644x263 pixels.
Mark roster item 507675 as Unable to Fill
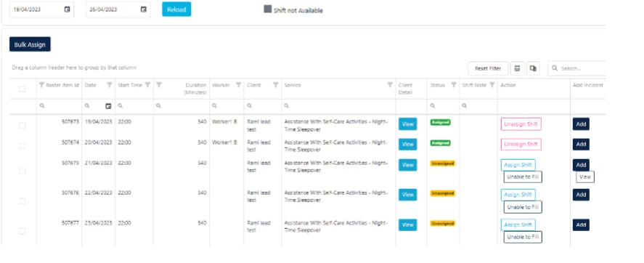pos(523,177)
